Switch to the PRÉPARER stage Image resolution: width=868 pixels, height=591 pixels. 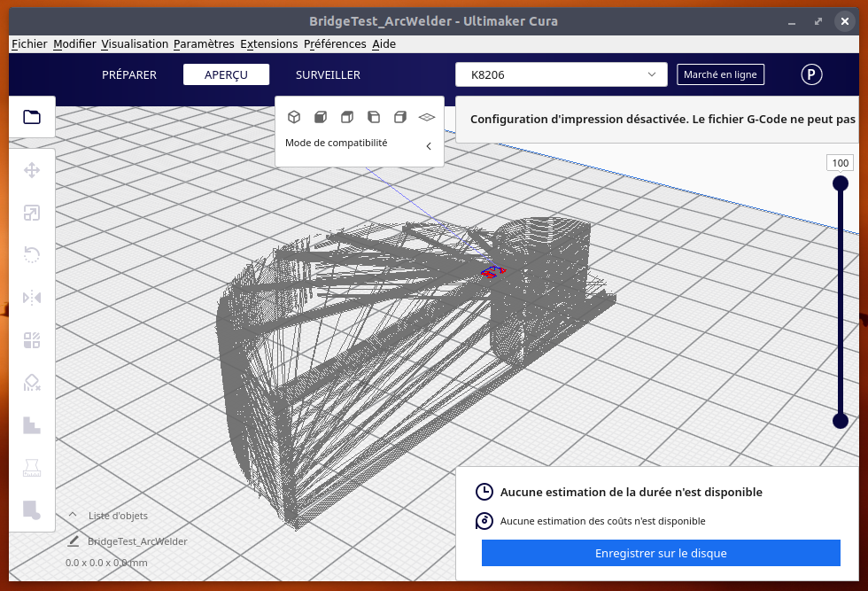(129, 74)
